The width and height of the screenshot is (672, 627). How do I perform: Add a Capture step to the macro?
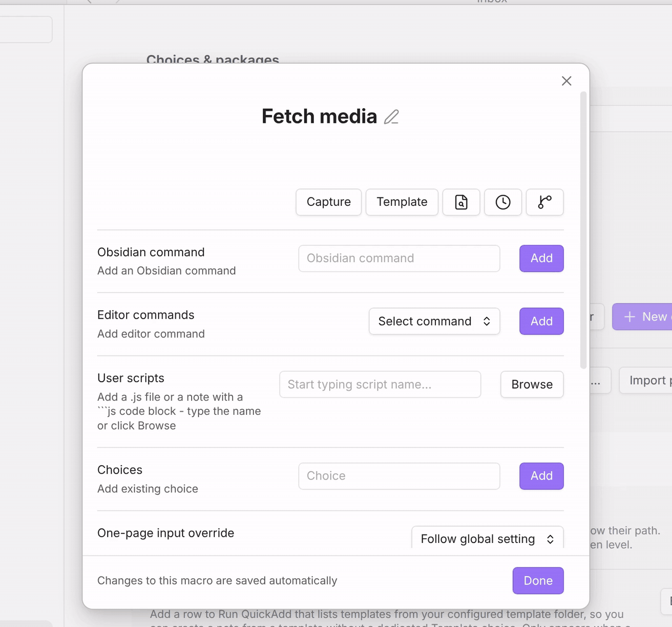point(329,202)
